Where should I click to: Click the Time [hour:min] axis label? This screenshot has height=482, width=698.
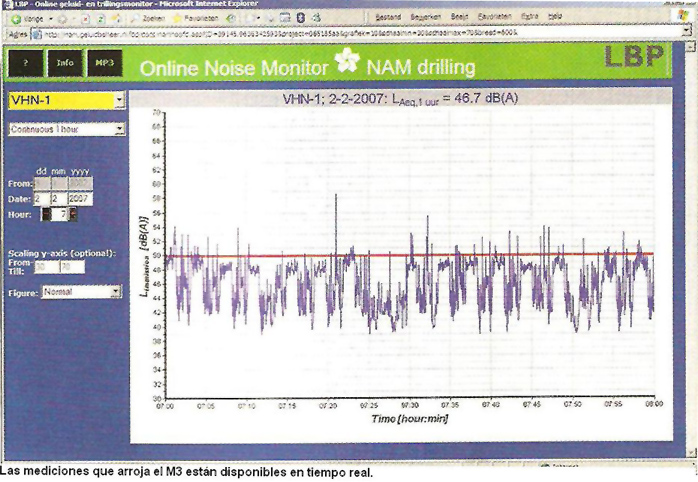pyautogui.click(x=410, y=418)
